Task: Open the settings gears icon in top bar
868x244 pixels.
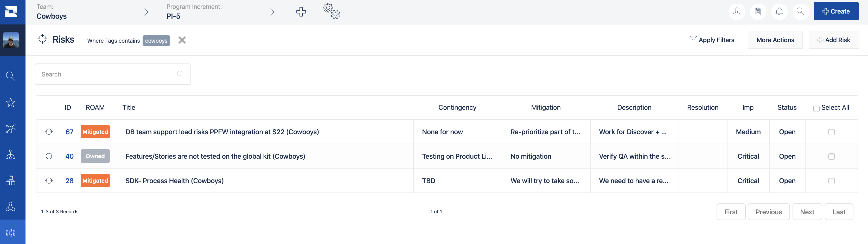Action: point(331,11)
